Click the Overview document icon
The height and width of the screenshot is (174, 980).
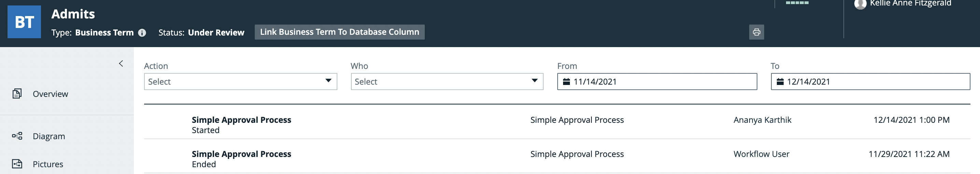17,93
